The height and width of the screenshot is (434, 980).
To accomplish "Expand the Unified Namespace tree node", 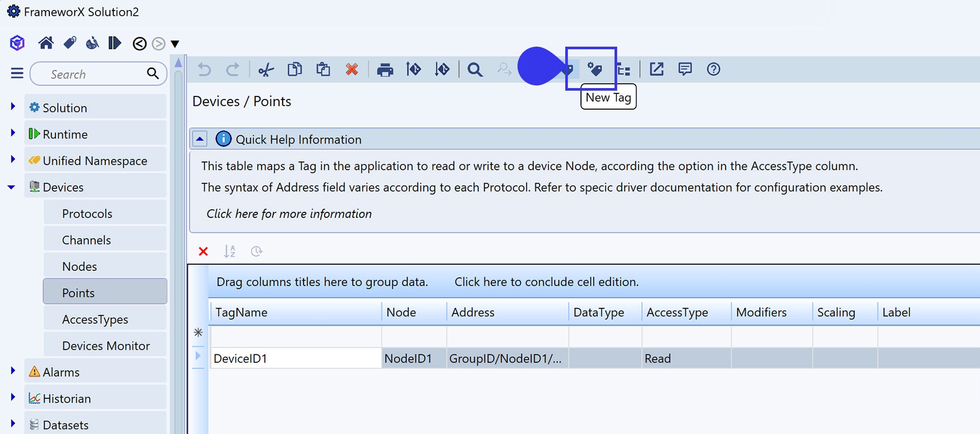I will 13,159.
